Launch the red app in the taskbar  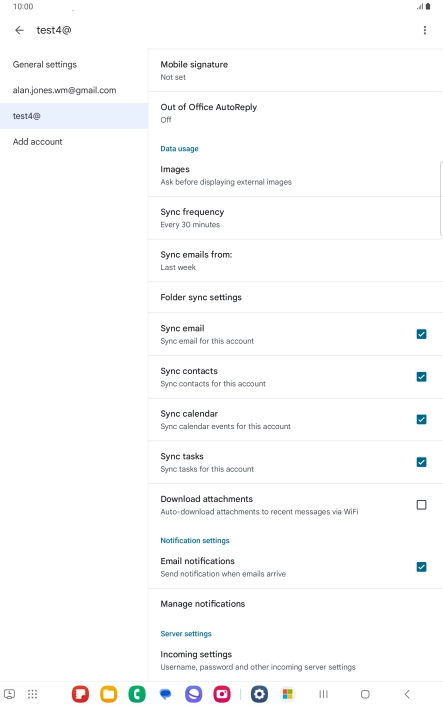coord(80,694)
